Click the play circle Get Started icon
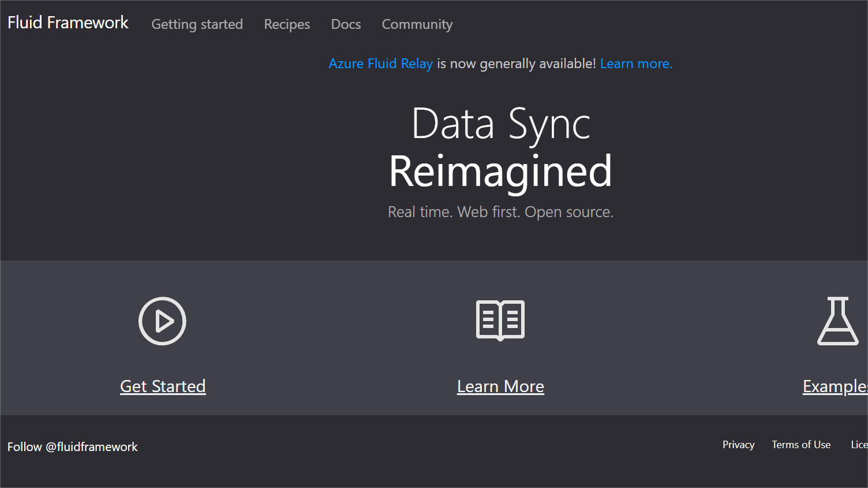Image resolution: width=868 pixels, height=488 pixels. click(162, 321)
